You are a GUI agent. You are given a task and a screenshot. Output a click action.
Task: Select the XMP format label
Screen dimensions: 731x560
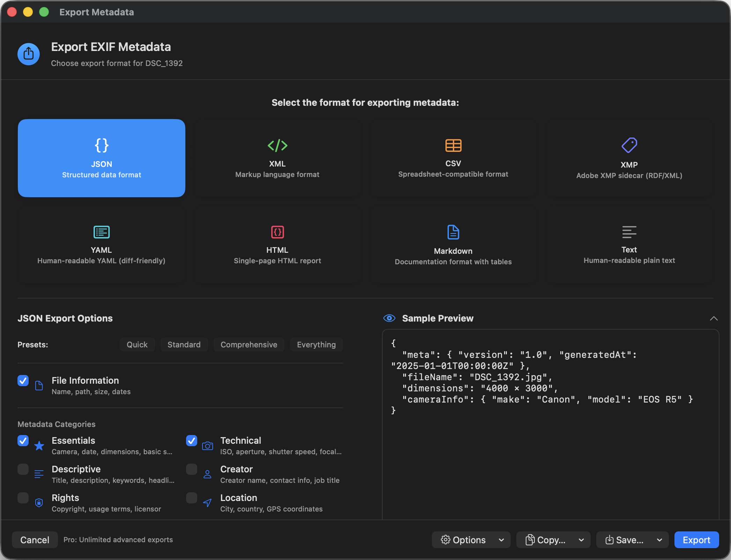point(629,165)
